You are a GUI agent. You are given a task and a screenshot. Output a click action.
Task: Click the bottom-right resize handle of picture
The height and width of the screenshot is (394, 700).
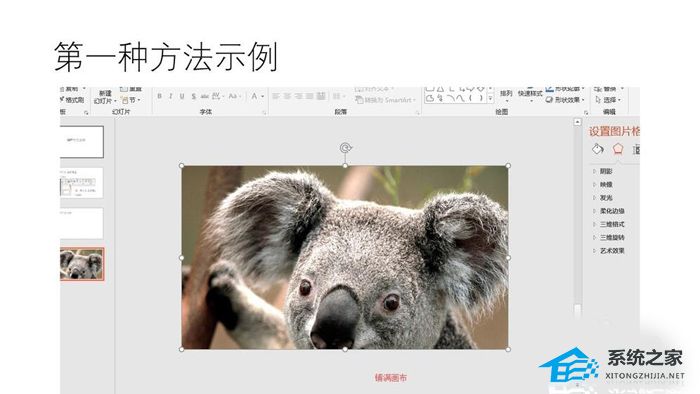click(508, 349)
